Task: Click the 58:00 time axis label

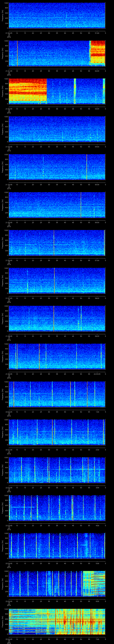Action: click(x=97, y=298)
